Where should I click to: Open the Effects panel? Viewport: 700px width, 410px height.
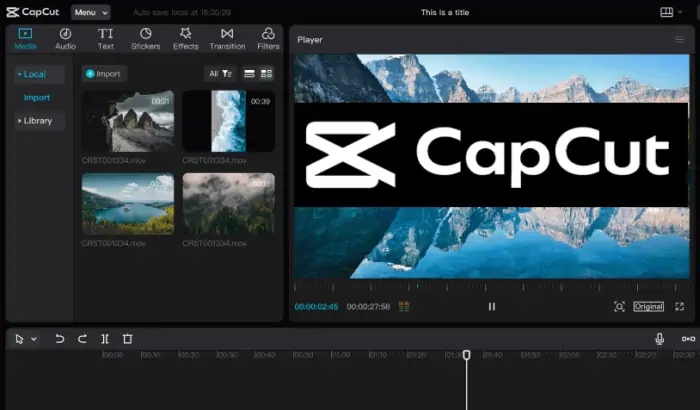[x=186, y=39]
